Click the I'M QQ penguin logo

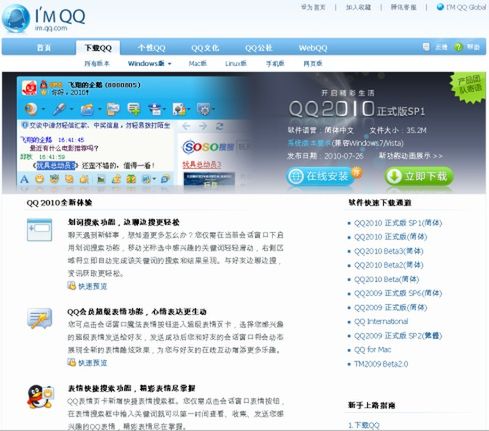16,18
